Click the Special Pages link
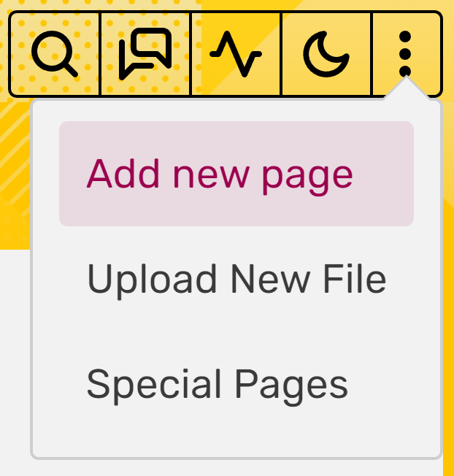Screen dimensions: 454x476 coord(218,385)
